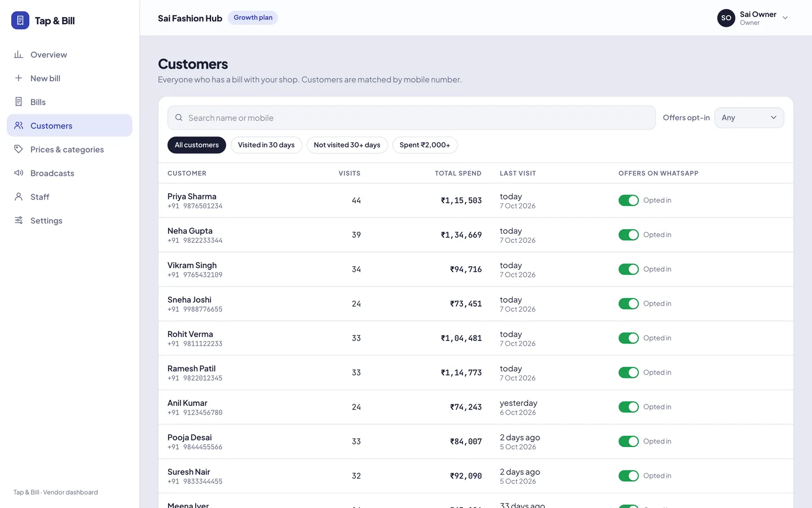This screenshot has width=812, height=508.
Task: Click the Broadcasts megaphone icon
Action: pyautogui.click(x=19, y=173)
